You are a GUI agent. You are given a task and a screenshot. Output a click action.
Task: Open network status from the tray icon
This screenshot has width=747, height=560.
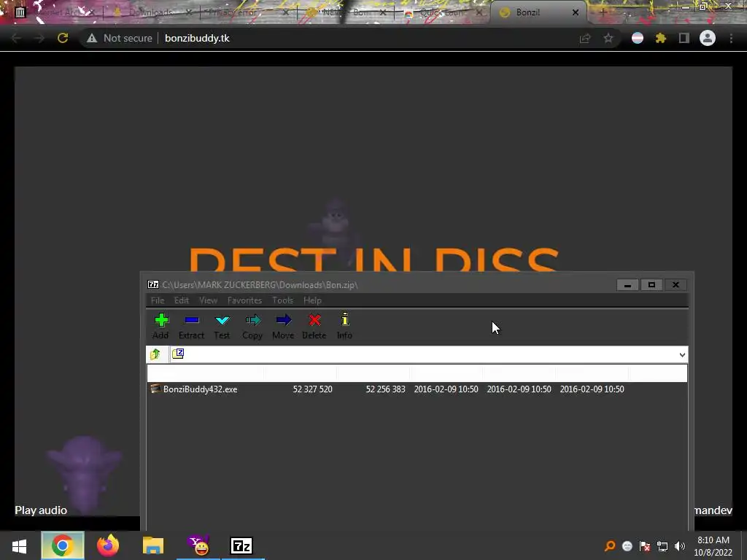(x=662, y=545)
